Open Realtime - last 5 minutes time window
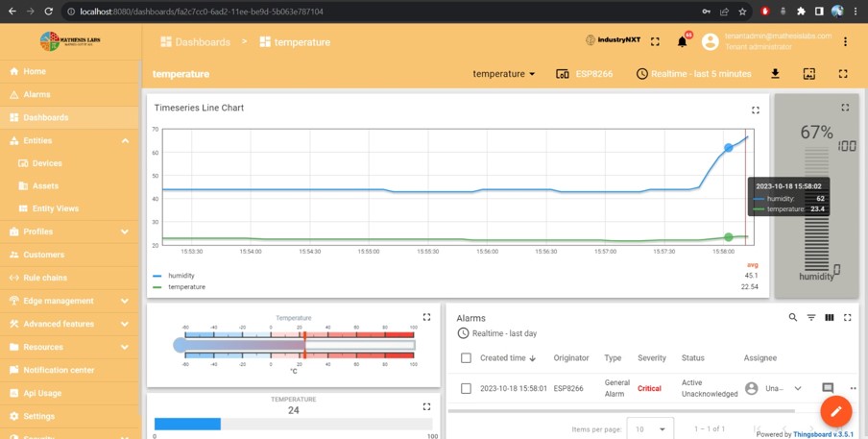868x439 pixels. pyautogui.click(x=693, y=74)
